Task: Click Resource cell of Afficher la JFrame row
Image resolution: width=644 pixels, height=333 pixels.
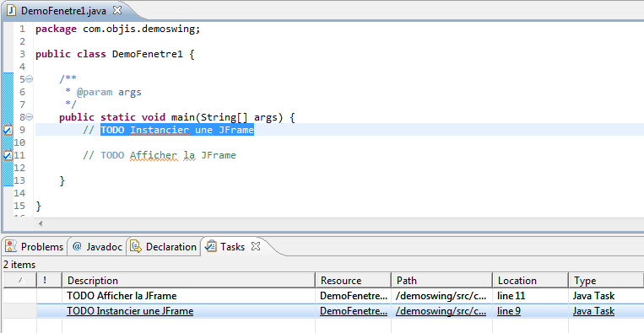Action: (x=354, y=296)
